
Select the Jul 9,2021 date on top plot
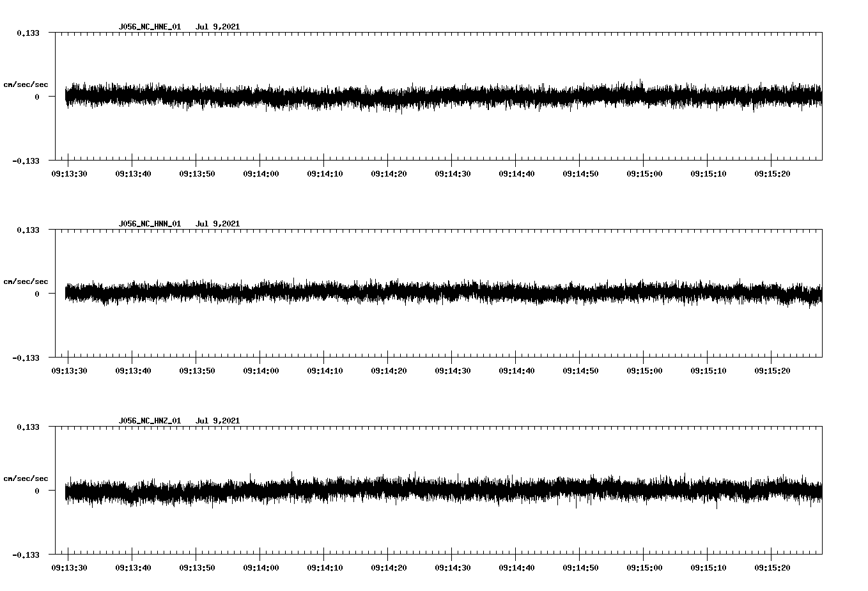click(x=219, y=27)
